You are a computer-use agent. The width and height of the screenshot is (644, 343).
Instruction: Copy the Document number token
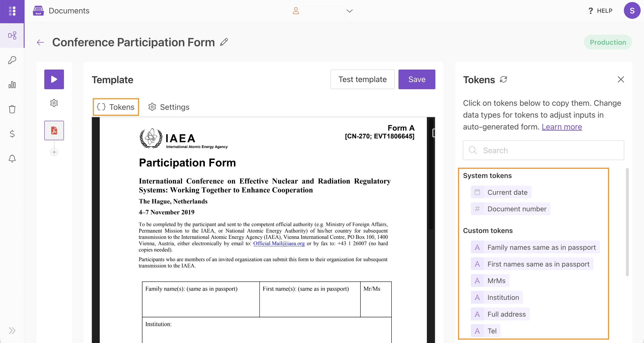[x=517, y=209]
